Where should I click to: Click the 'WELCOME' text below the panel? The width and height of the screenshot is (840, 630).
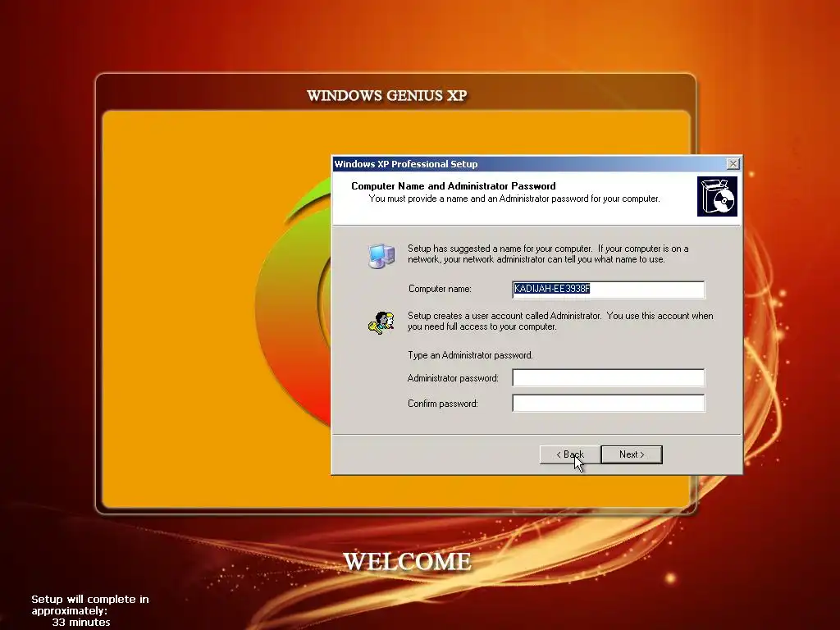pyautogui.click(x=407, y=561)
